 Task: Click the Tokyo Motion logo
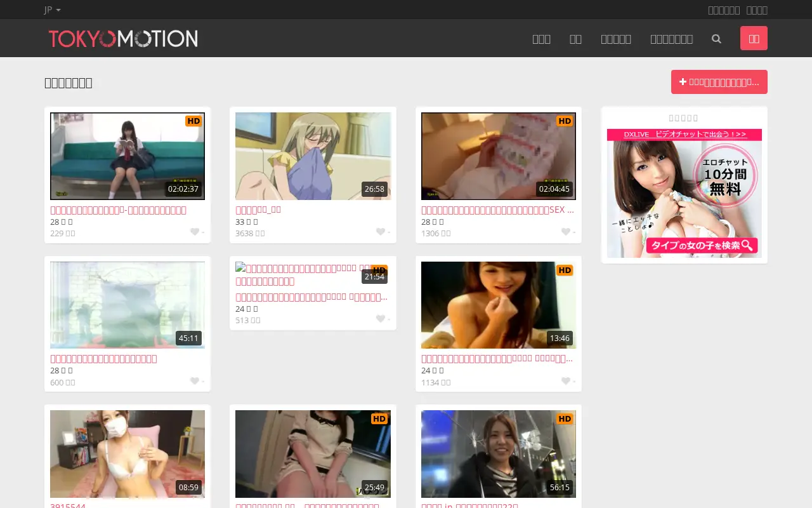(123, 39)
